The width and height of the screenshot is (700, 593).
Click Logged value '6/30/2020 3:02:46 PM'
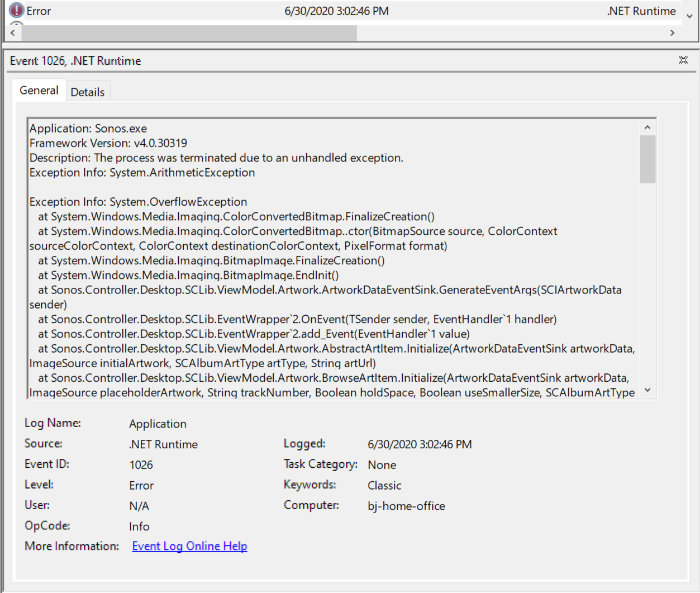tap(420, 444)
